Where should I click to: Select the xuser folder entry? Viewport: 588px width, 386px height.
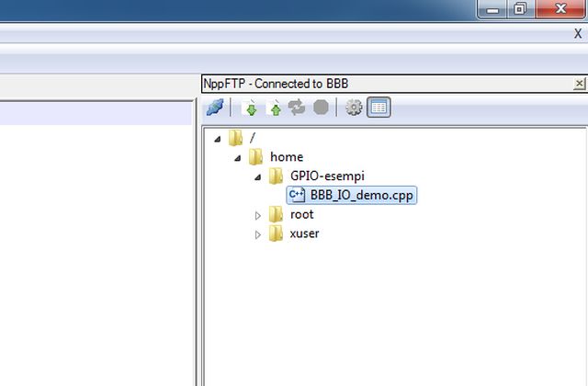click(x=304, y=233)
